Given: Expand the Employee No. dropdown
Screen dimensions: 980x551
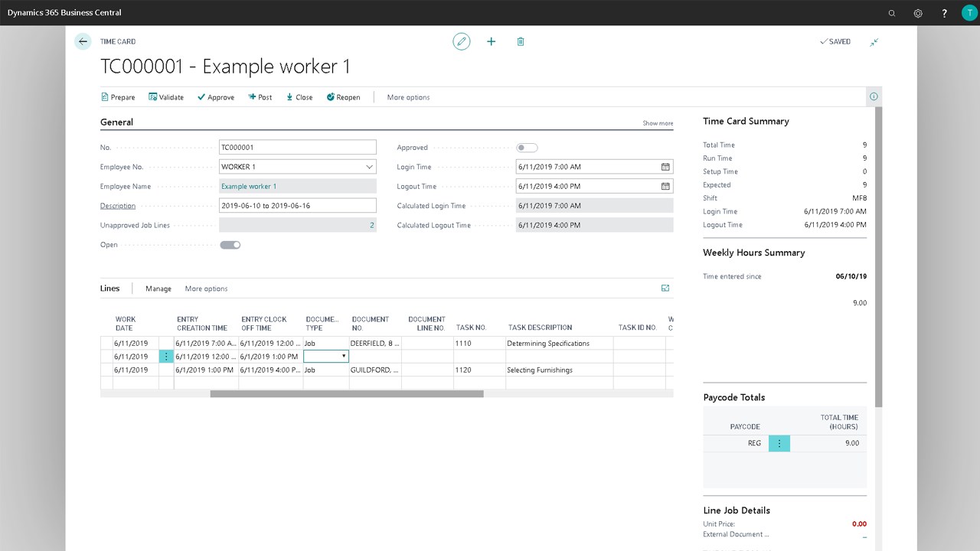Looking at the screenshot, I should (370, 167).
